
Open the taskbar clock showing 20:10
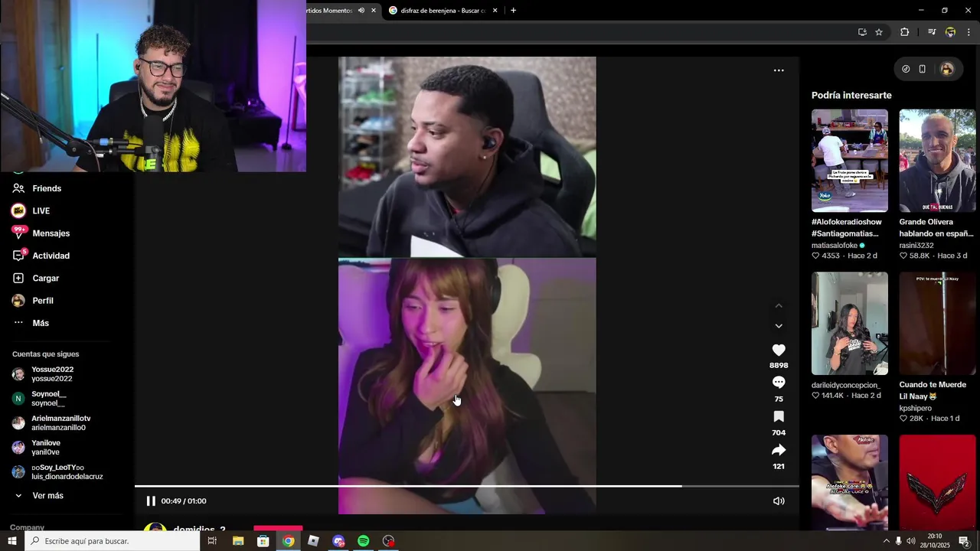935,541
